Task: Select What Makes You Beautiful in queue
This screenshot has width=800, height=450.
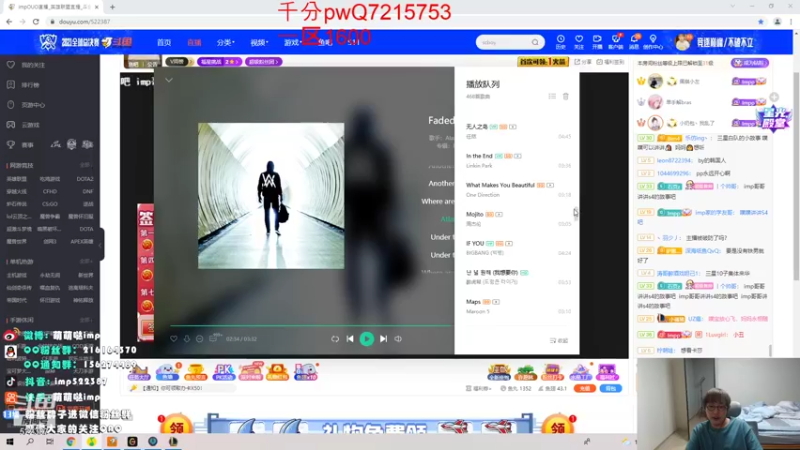Action: (518, 189)
